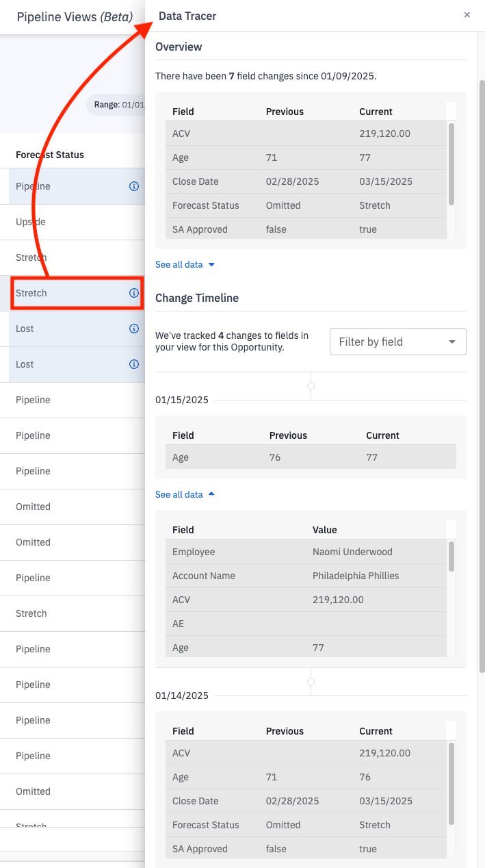
Task: Select the Philadelphia Phillies account name value
Action: [356, 576]
